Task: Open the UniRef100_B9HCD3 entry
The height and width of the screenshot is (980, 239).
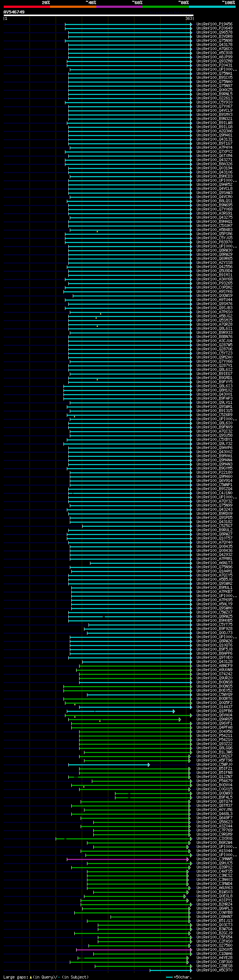Action: click(x=214, y=176)
